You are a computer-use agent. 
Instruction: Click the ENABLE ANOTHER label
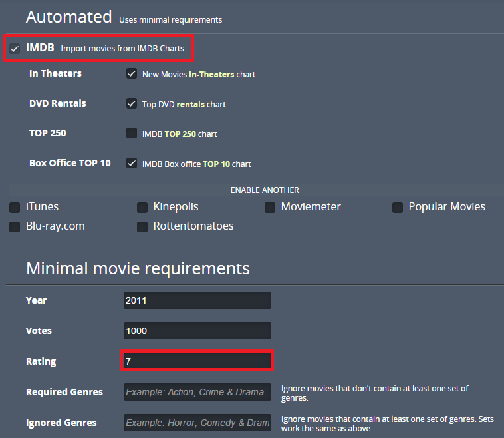tap(265, 190)
